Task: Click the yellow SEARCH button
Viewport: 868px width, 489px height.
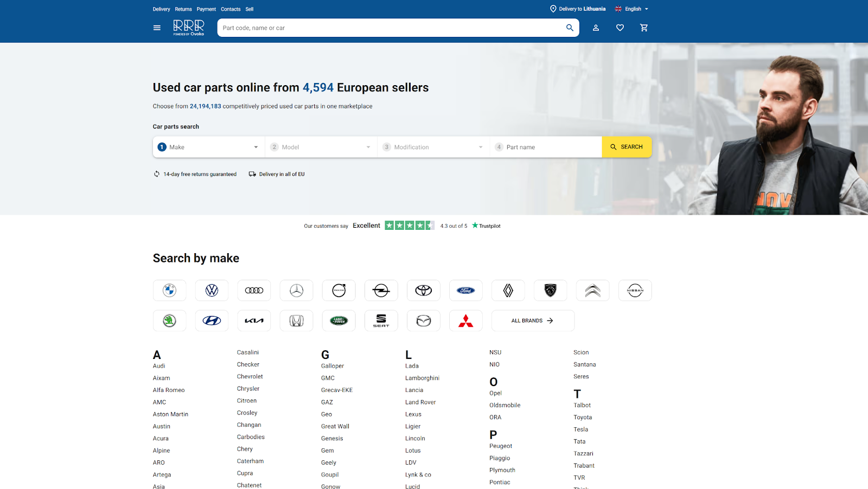Action: [627, 147]
